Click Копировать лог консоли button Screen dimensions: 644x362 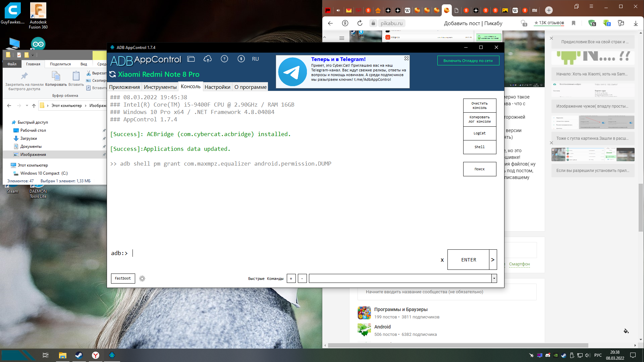click(x=479, y=119)
